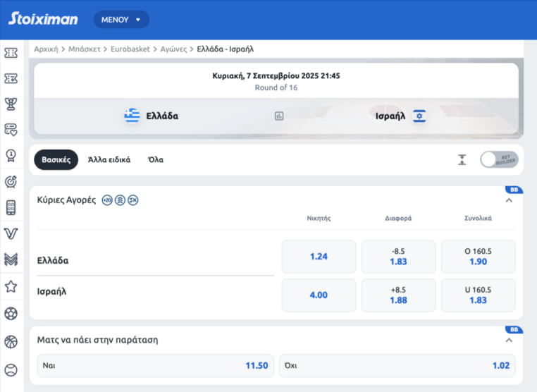Select the basketball icon in sidebar
537x392 pixels.
pos(11,342)
